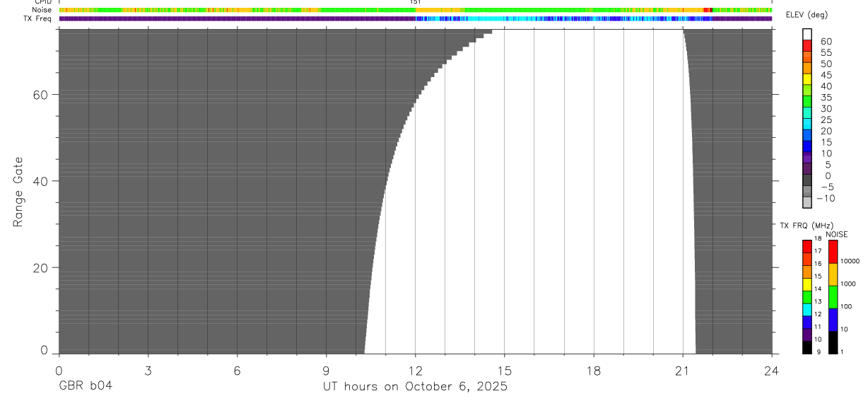Click the red segment of TX FRQ colorbar

[x=807, y=246]
